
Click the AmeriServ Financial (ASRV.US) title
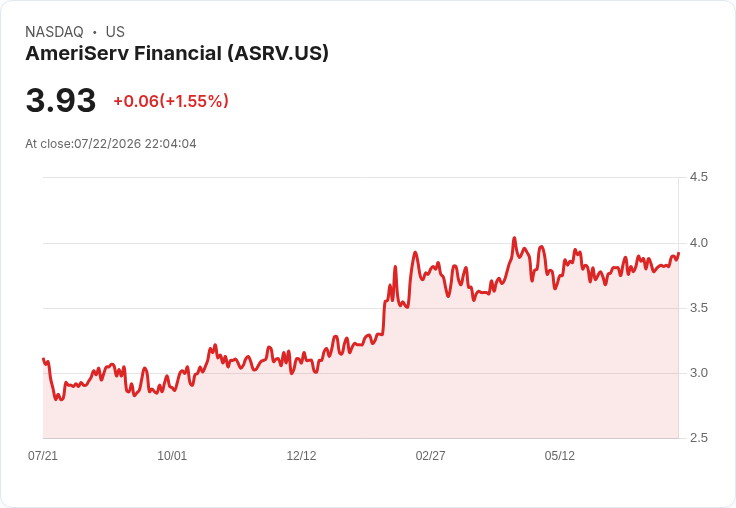coord(177,53)
